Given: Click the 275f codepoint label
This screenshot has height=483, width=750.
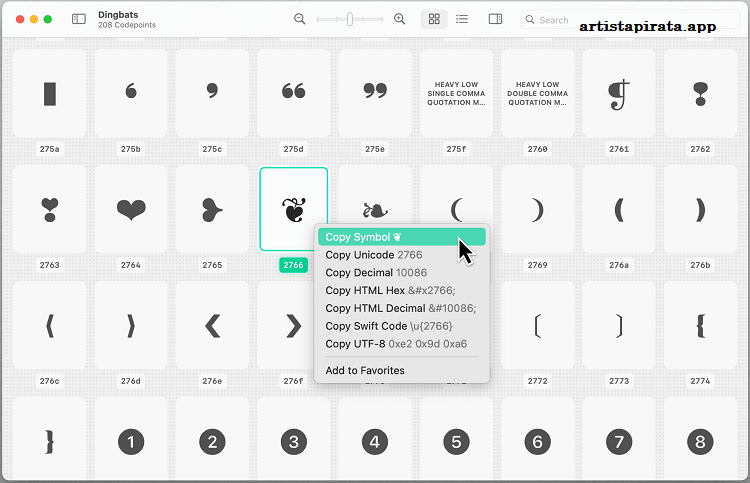Looking at the screenshot, I should point(456,149).
